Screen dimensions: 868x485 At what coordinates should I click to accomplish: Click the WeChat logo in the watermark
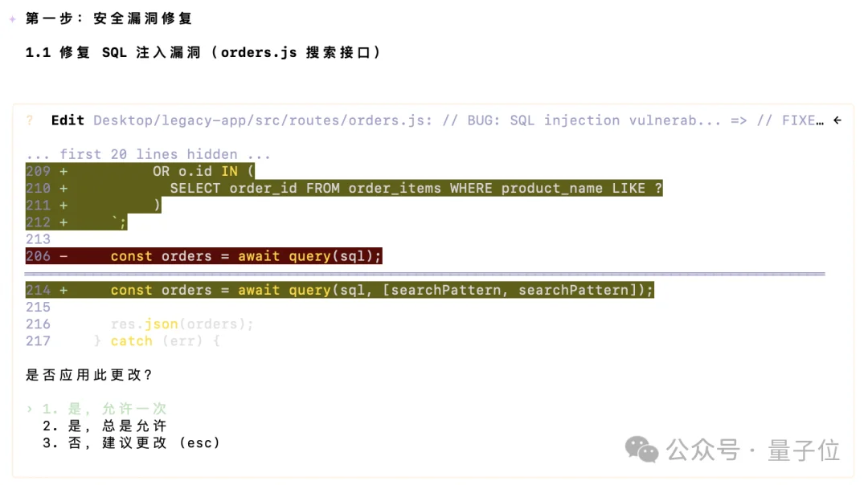point(641,450)
